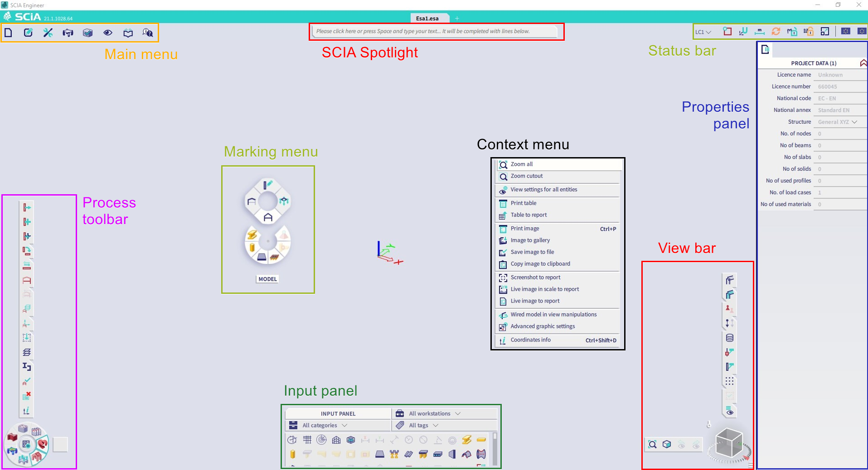Toggle the eye visibility icon in View bar

click(730, 412)
